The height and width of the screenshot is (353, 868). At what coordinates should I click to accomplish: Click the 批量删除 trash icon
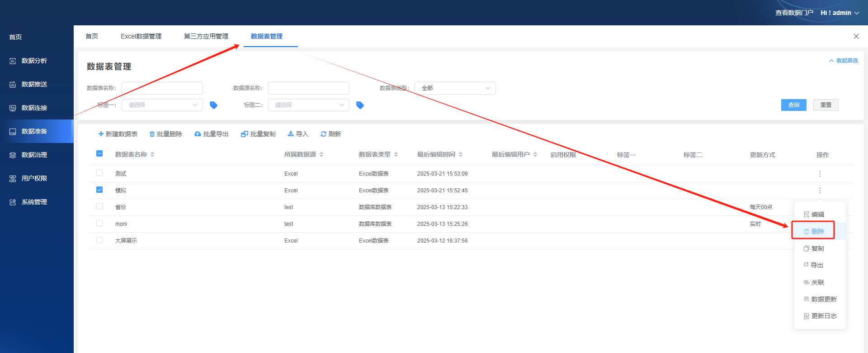coord(152,134)
